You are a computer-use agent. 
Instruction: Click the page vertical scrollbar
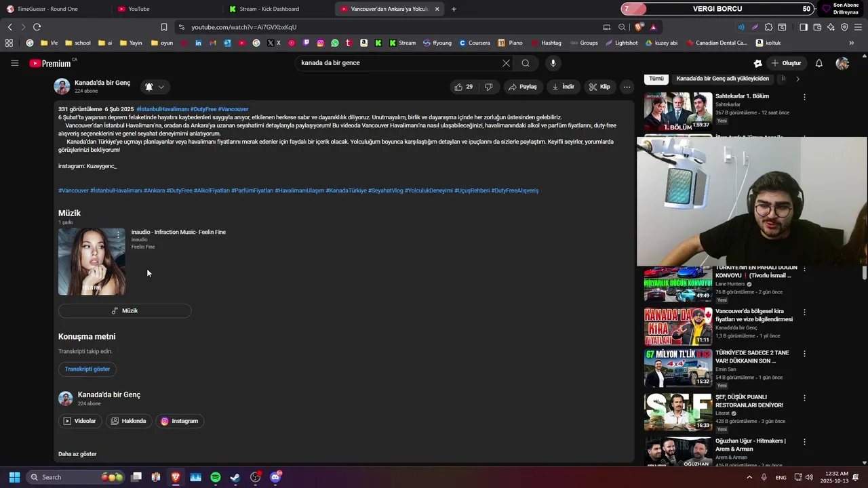[864, 272]
